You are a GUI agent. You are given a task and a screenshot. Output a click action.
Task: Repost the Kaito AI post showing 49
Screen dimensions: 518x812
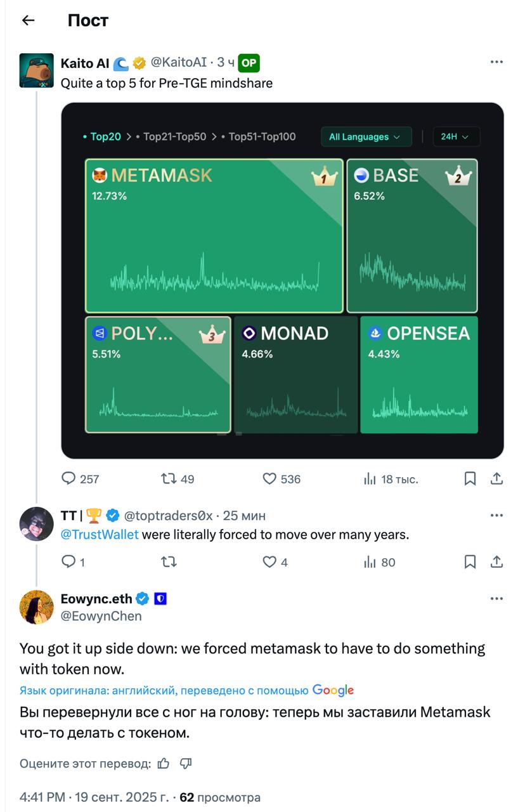(x=178, y=478)
